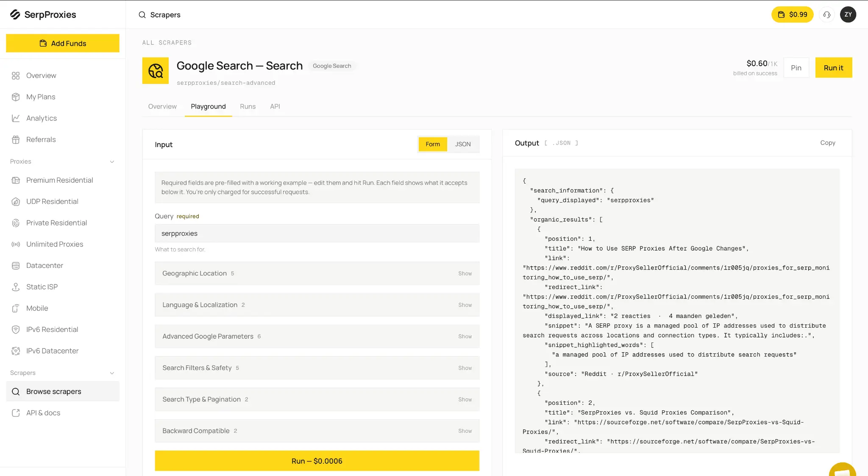Click the $0.60/1K price text
Screen dimensions: 868x476
(x=762, y=64)
